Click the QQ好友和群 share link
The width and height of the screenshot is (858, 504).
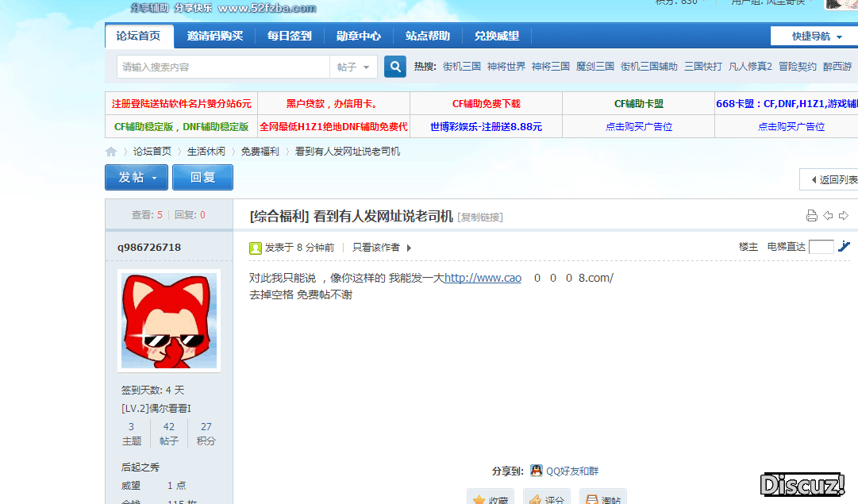(x=572, y=471)
